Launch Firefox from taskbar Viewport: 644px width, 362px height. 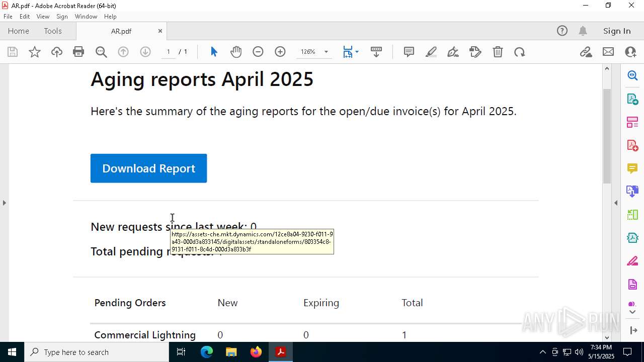tap(256, 352)
